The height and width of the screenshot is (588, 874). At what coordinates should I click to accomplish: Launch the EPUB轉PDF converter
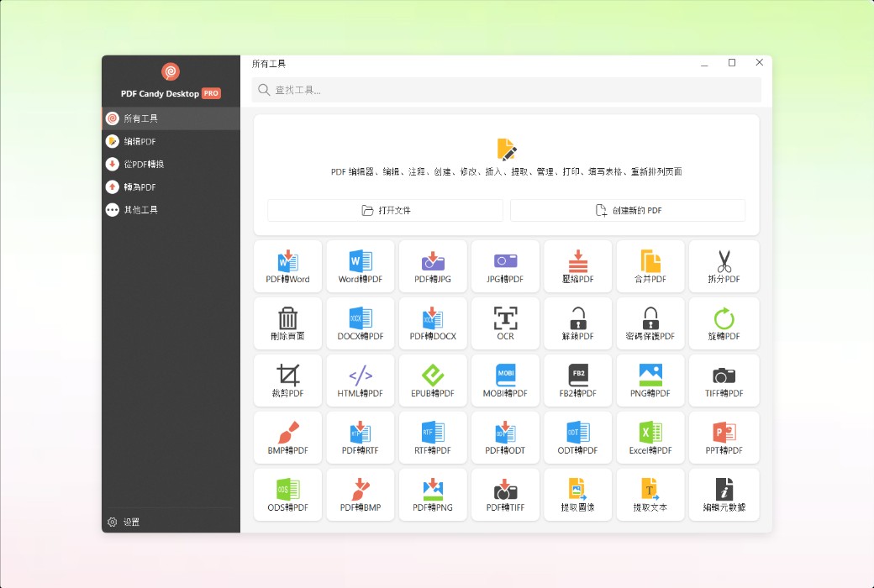coord(433,381)
